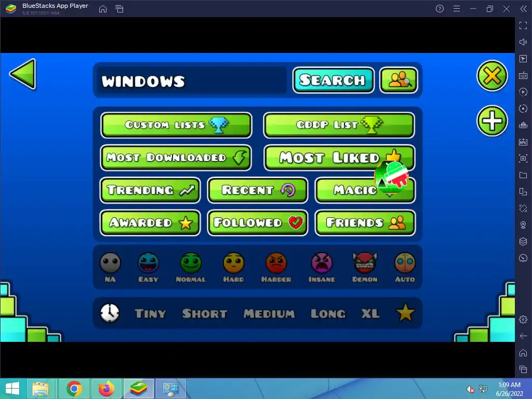The width and height of the screenshot is (532, 399).
Task: Open multi-instance windows icon in title bar
Action: coord(119,9)
